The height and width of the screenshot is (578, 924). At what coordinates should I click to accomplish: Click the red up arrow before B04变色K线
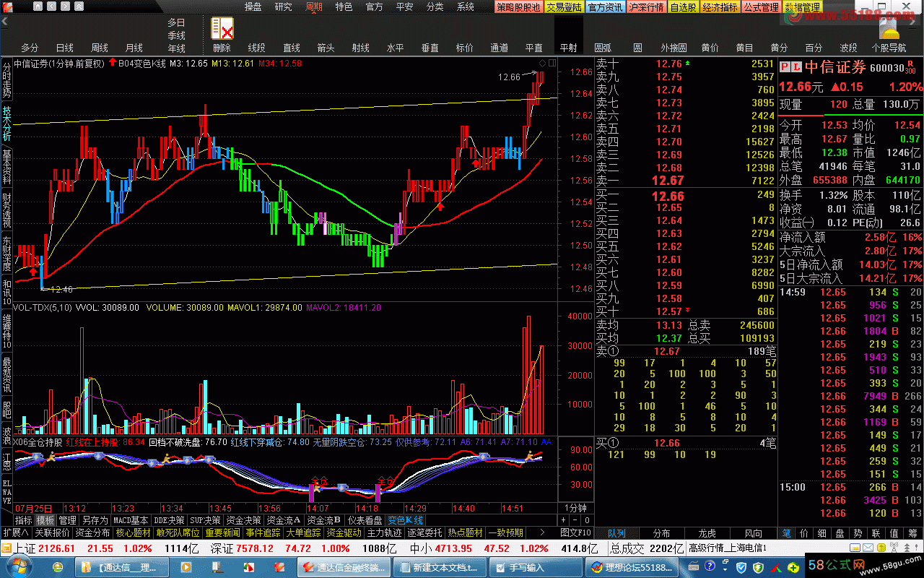[x=113, y=63]
